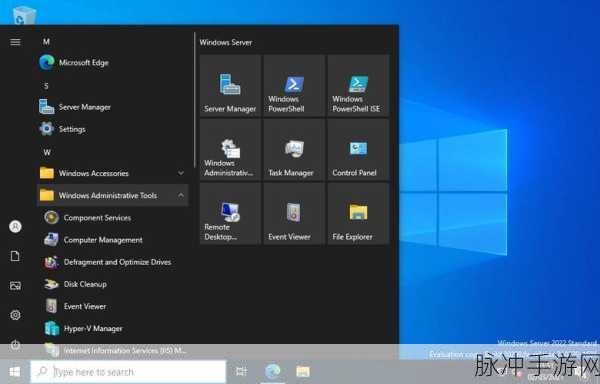600x384 pixels.
Task: Open Documents from the Start sidebar
Action: pos(15,256)
